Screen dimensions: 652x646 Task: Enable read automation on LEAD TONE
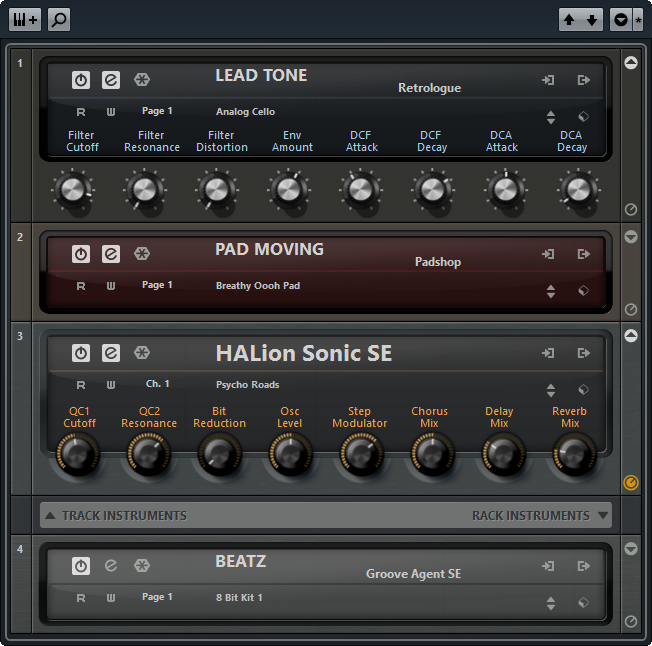click(81, 112)
